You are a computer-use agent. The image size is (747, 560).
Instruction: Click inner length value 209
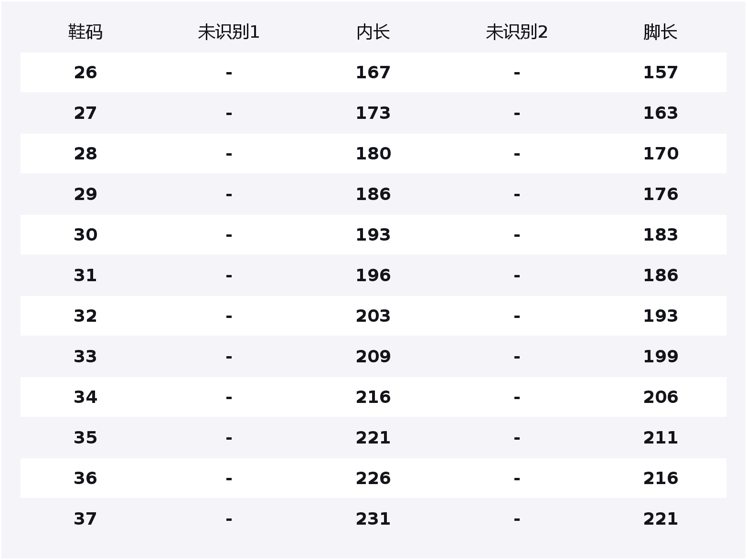[x=373, y=357]
